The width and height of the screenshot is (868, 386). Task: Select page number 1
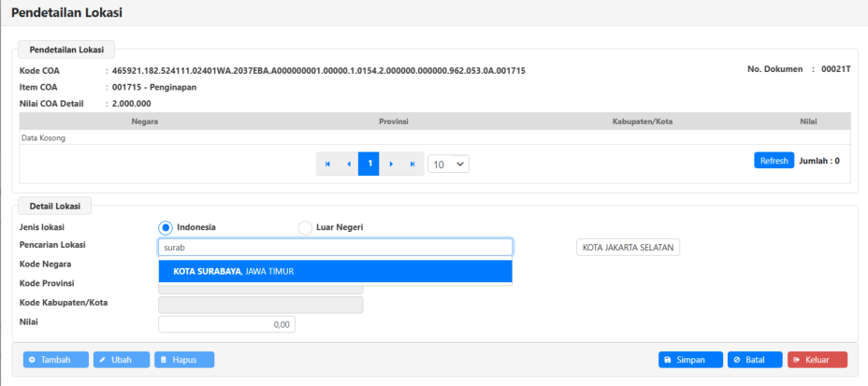coord(369,164)
